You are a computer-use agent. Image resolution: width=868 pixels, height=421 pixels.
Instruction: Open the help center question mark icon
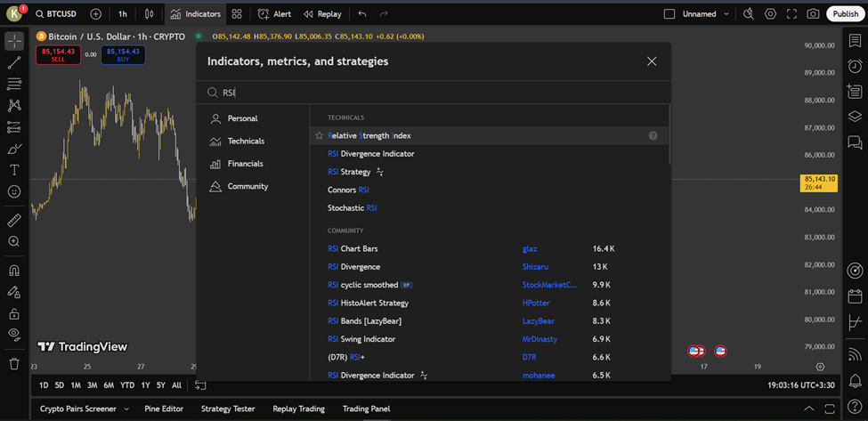[855, 407]
